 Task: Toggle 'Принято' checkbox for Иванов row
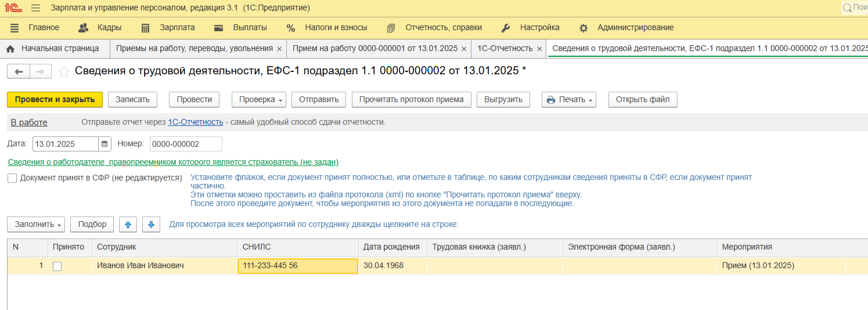pyautogui.click(x=57, y=266)
